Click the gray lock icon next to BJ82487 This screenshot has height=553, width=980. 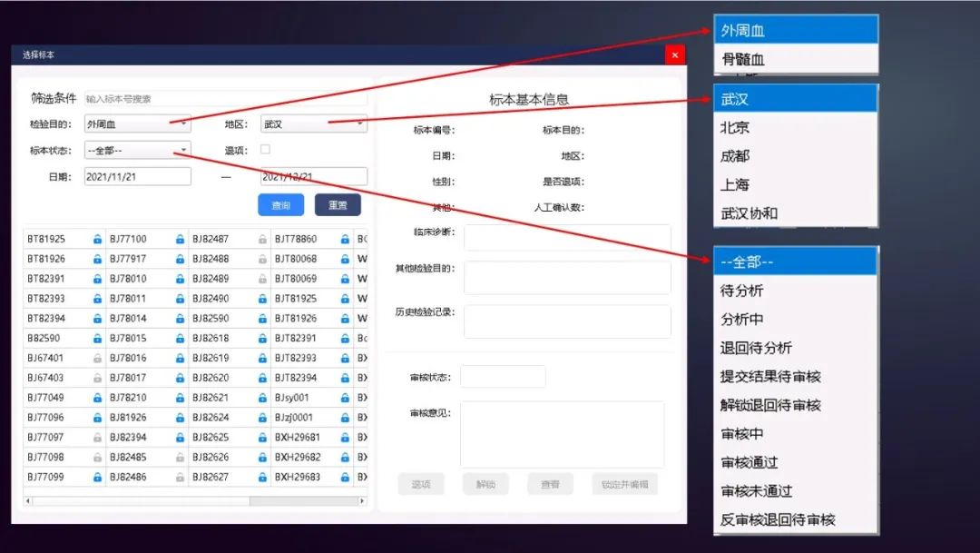tap(262, 240)
